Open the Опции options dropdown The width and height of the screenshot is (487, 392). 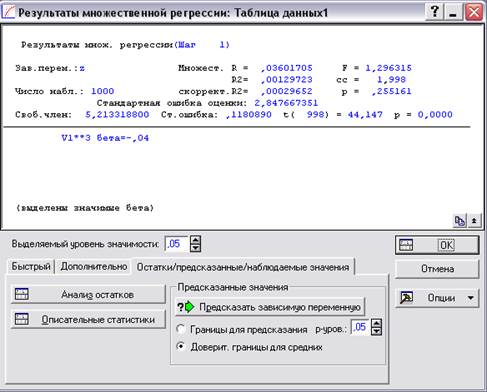(437, 298)
